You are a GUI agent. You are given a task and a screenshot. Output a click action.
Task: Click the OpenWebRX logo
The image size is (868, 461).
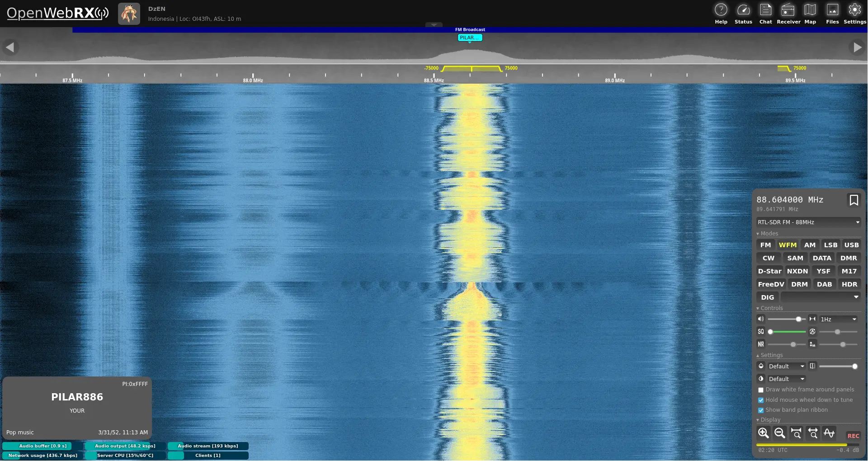(x=57, y=13)
